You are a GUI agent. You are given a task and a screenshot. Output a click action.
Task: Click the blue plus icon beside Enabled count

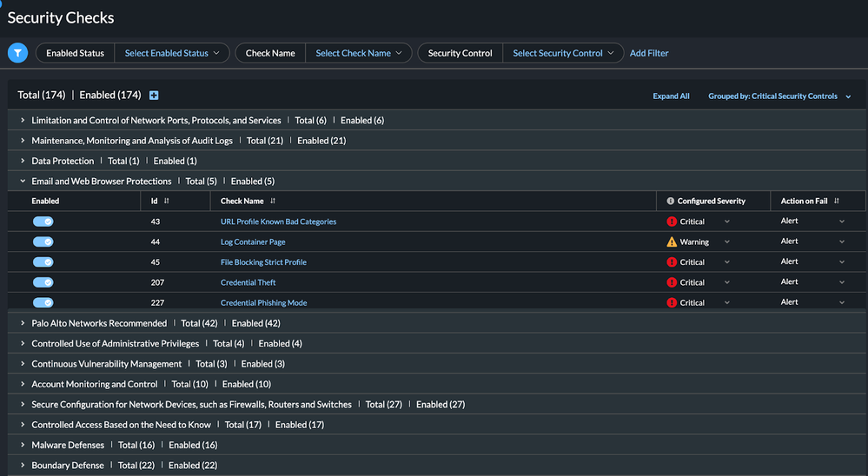coord(154,96)
